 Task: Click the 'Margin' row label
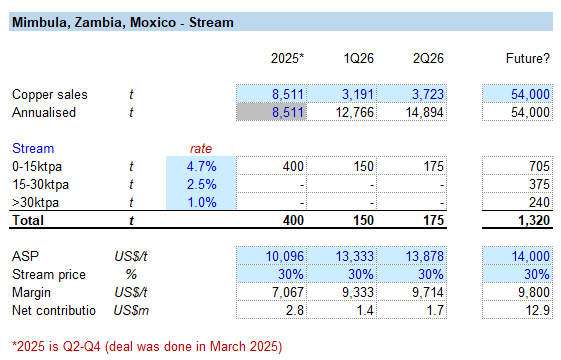point(31,292)
